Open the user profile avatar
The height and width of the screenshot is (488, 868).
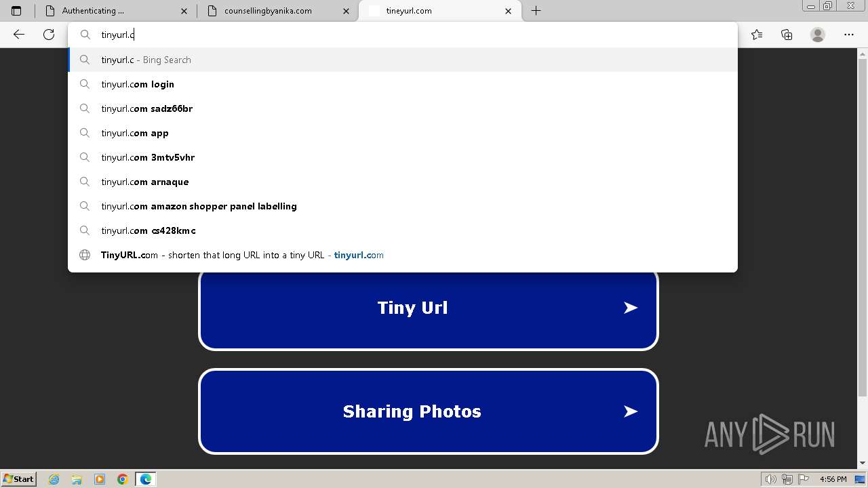[818, 35]
